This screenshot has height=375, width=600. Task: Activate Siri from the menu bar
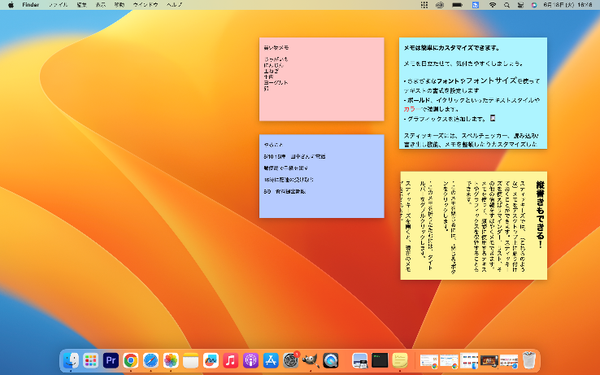pos(534,5)
